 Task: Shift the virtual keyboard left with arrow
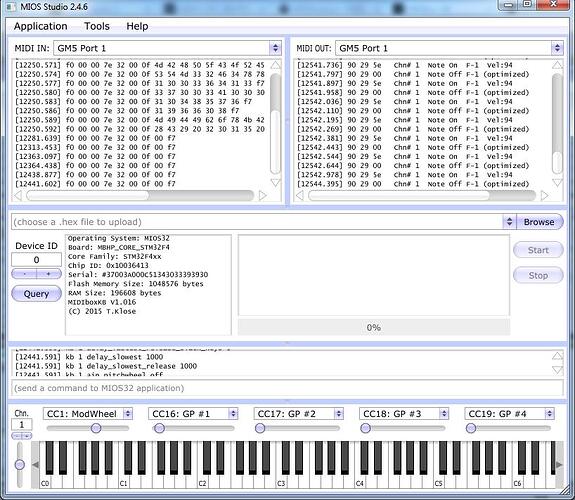35,465
